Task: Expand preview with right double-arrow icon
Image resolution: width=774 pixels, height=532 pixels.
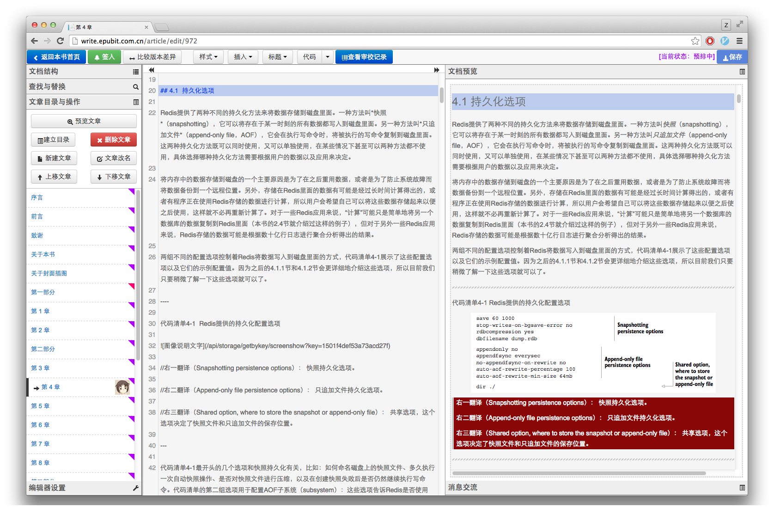Action: [x=436, y=70]
